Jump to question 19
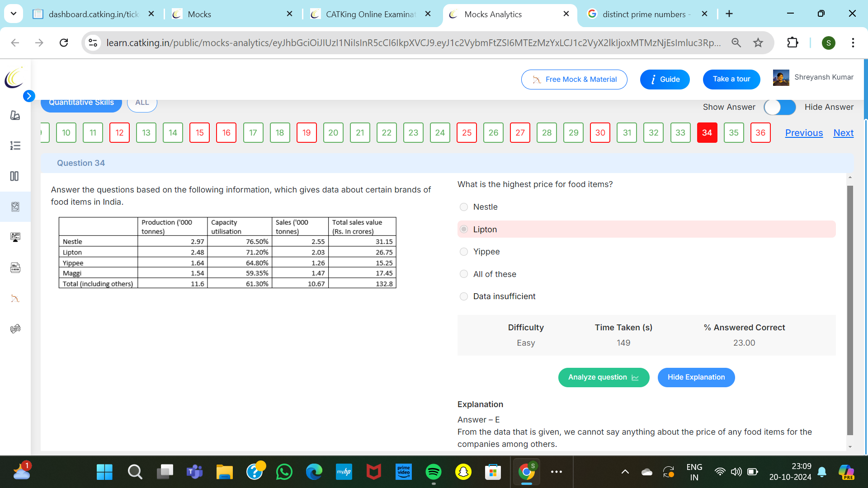The width and height of the screenshot is (868, 488). pyautogui.click(x=307, y=133)
